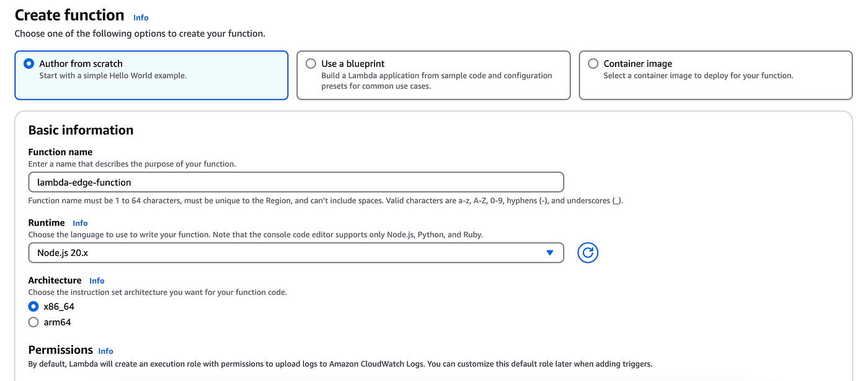Image resolution: width=868 pixels, height=381 pixels.
Task: Select arm64 architecture
Action: [x=33, y=322]
